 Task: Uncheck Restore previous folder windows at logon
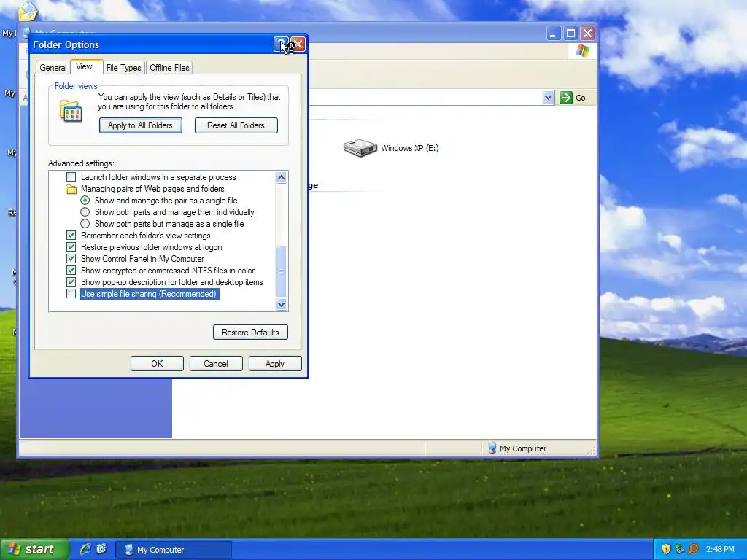[x=71, y=247]
